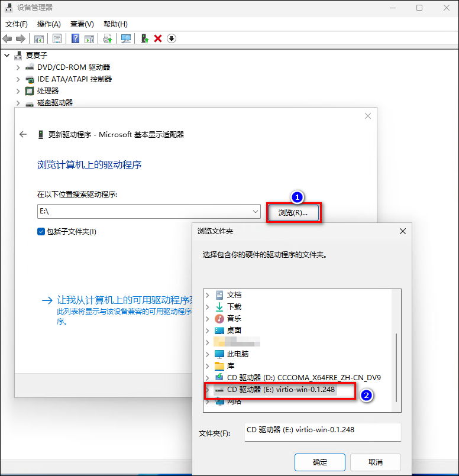
Task: Open the 查看(V) menu
Action: pos(82,24)
